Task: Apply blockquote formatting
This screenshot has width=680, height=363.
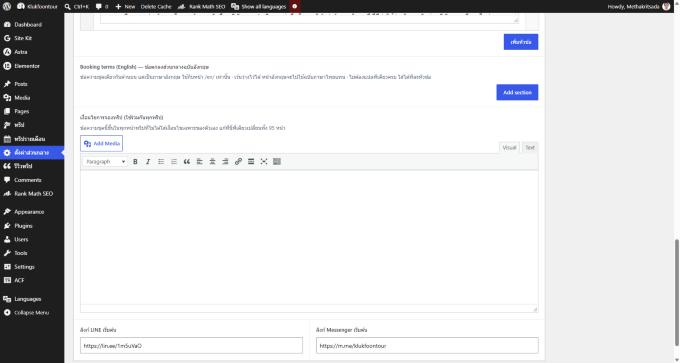Action: tap(186, 162)
